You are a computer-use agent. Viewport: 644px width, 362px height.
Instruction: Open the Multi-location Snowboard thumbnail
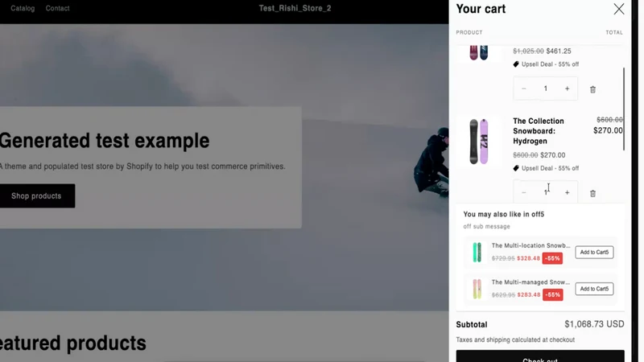(477, 252)
